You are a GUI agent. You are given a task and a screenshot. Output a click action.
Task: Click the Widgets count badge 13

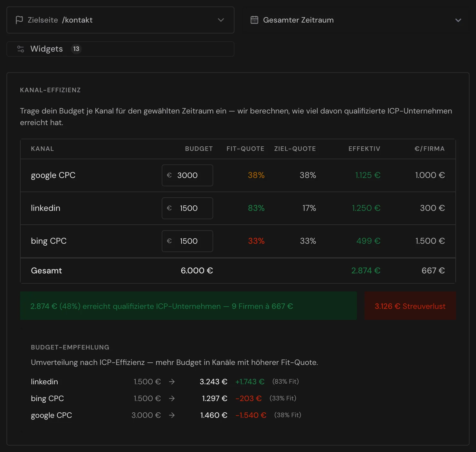(x=76, y=49)
